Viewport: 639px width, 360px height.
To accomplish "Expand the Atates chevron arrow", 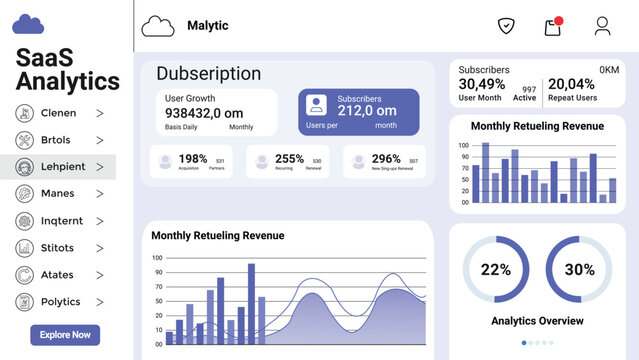I will (x=100, y=275).
